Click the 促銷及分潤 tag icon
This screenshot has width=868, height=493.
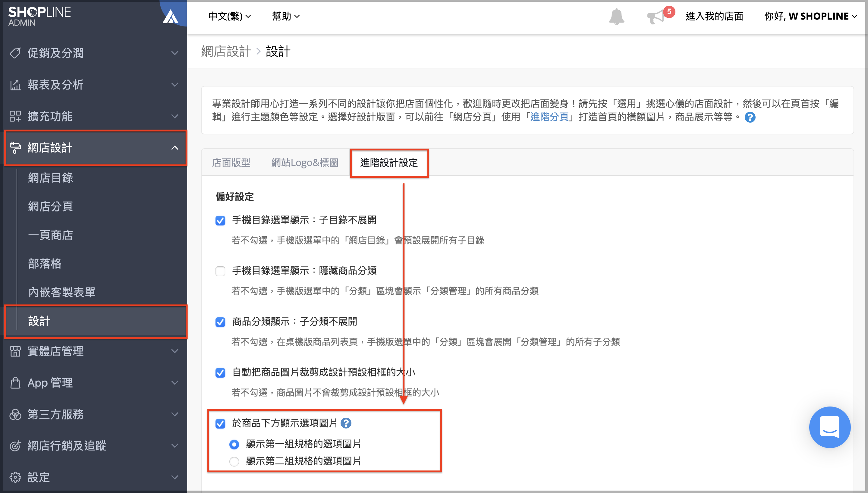pos(15,53)
